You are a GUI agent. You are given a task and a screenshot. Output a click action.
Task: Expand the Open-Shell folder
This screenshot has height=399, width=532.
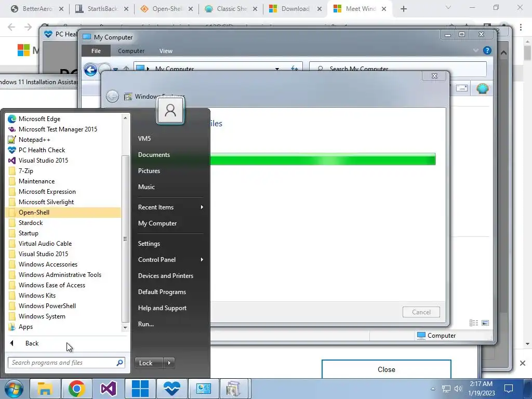(64, 212)
